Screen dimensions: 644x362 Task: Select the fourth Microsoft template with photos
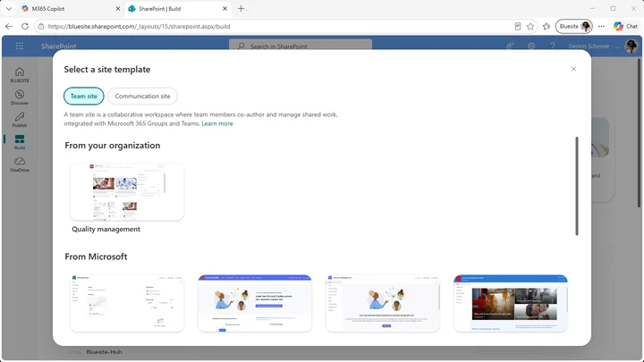coord(511,303)
